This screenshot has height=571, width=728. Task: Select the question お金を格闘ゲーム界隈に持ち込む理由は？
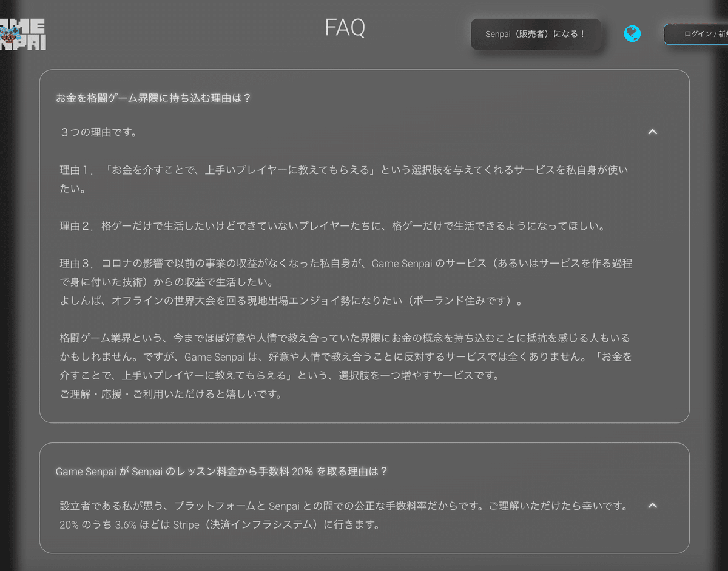click(153, 98)
